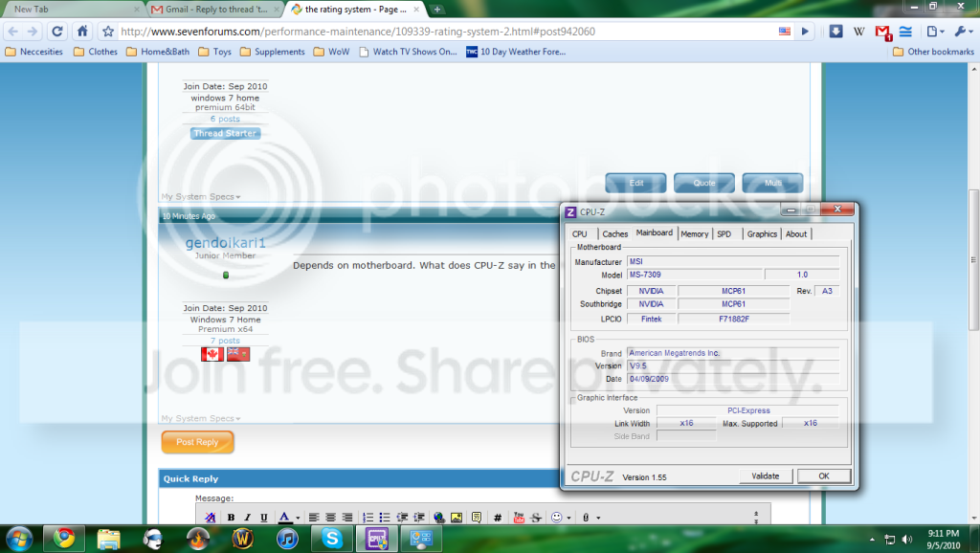Expand gendoikari1's My System Specs
Viewport: 980px width, 553px height.
point(201,418)
